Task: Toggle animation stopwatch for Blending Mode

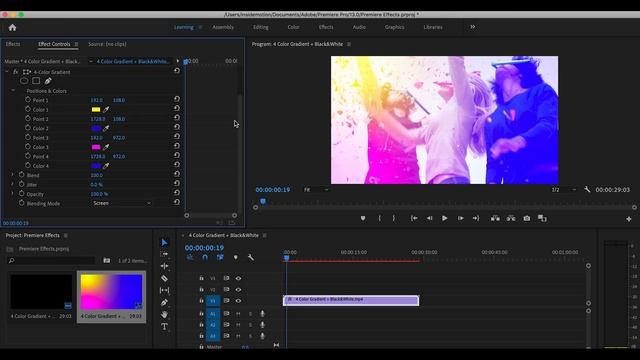Action: 22,202
